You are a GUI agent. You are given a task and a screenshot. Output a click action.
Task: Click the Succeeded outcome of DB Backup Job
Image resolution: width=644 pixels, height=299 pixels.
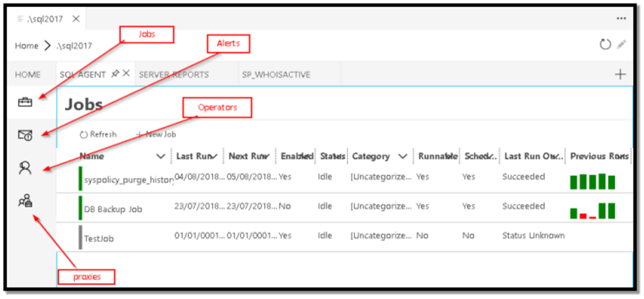click(x=524, y=206)
